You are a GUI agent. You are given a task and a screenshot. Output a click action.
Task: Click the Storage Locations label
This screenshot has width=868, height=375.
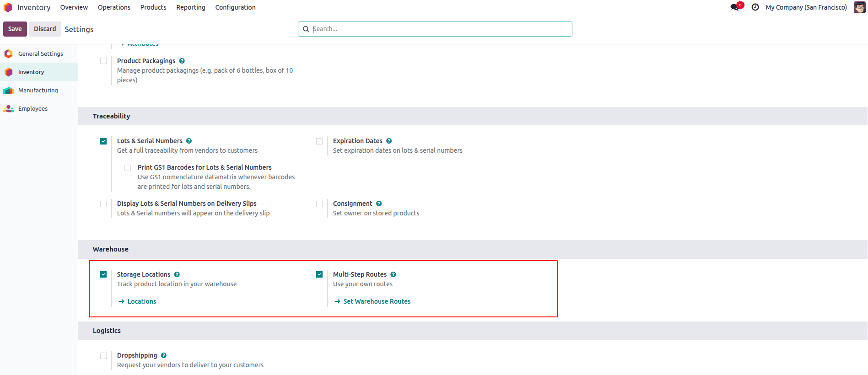(x=144, y=274)
